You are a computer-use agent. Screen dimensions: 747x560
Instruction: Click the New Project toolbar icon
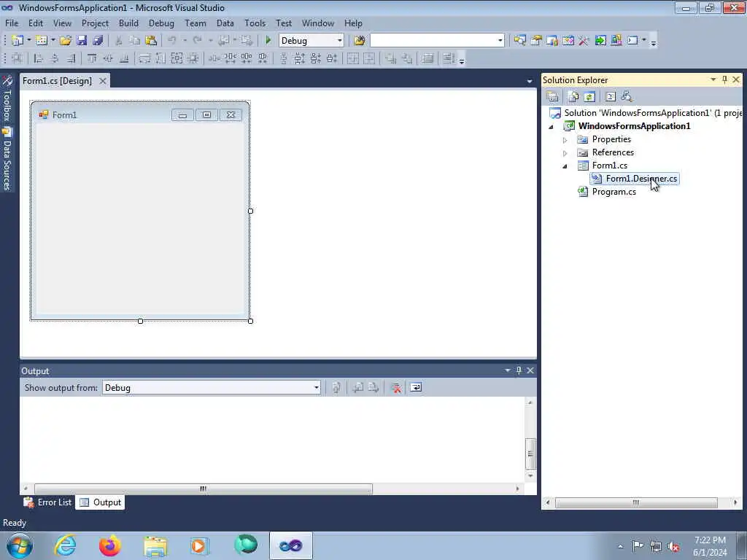click(18, 41)
